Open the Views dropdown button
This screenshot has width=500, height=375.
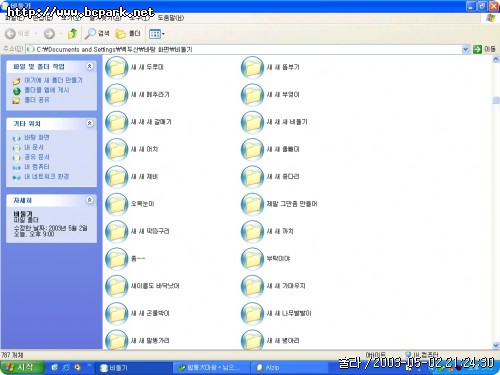[x=157, y=34]
